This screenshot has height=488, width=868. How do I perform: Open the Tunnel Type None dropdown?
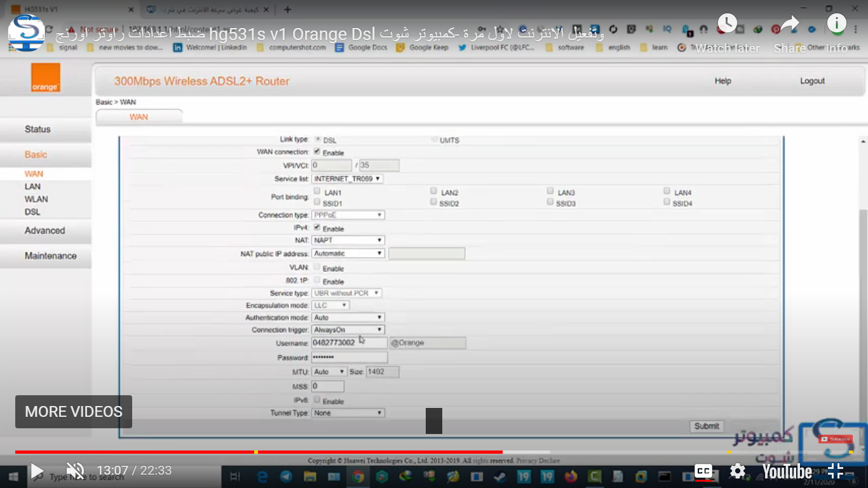point(348,413)
